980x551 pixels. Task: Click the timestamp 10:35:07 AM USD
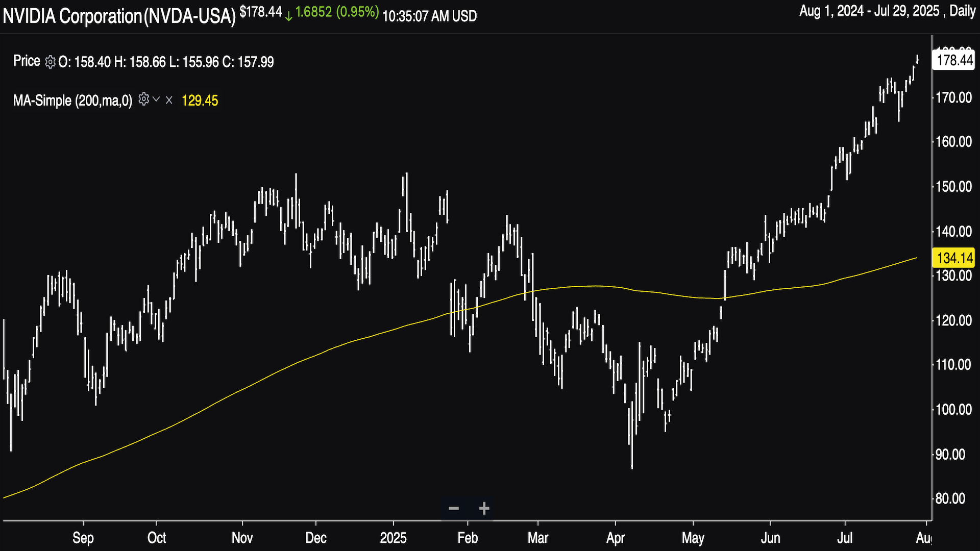point(430,16)
